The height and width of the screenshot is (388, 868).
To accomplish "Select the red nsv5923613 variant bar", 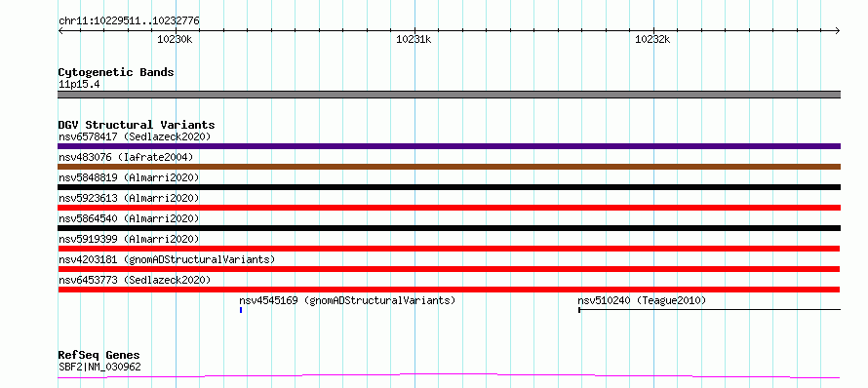I will 449,208.
